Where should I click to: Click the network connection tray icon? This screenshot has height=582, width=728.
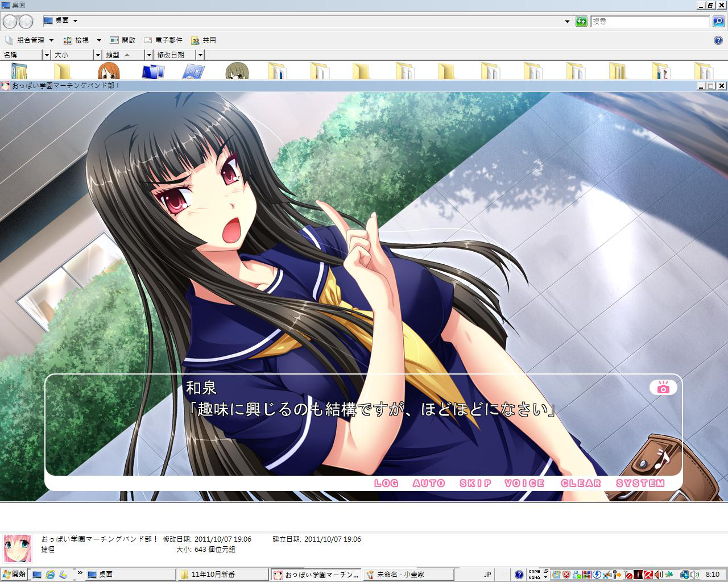[685, 575]
